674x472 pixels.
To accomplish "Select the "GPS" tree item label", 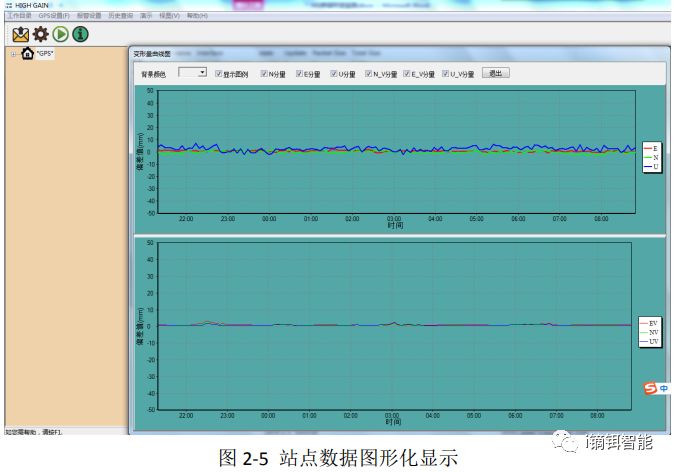I will [45, 54].
